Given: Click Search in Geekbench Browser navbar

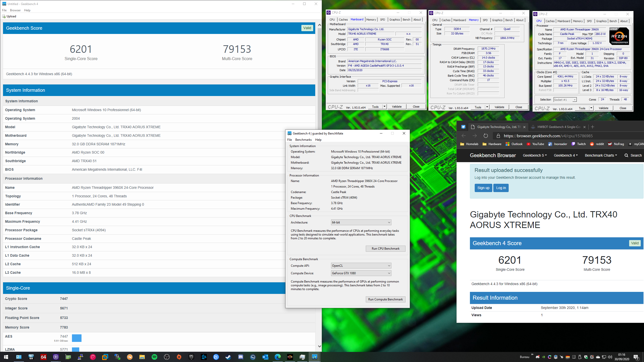Looking at the screenshot, I should [x=633, y=155].
